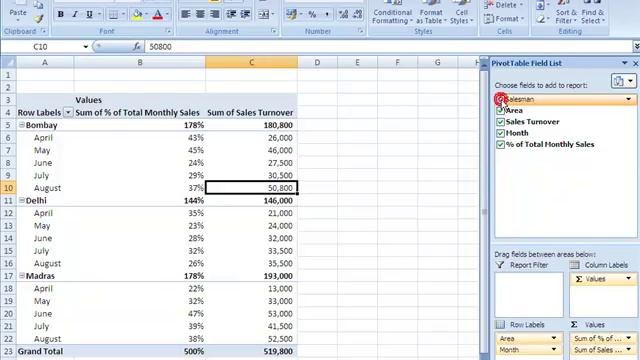The width and height of the screenshot is (640, 360).
Task: Uncheck the % of Total Monthly Sales checkbox
Action: [500, 144]
